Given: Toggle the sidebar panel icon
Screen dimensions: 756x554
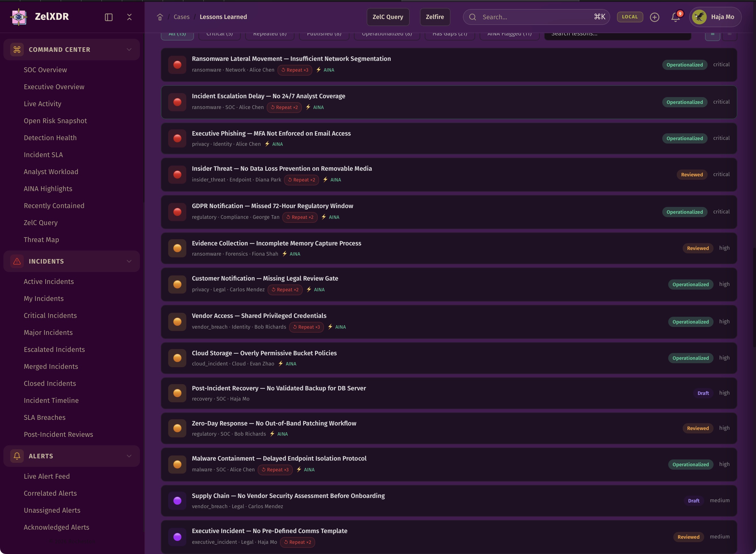Looking at the screenshot, I should coord(109,17).
